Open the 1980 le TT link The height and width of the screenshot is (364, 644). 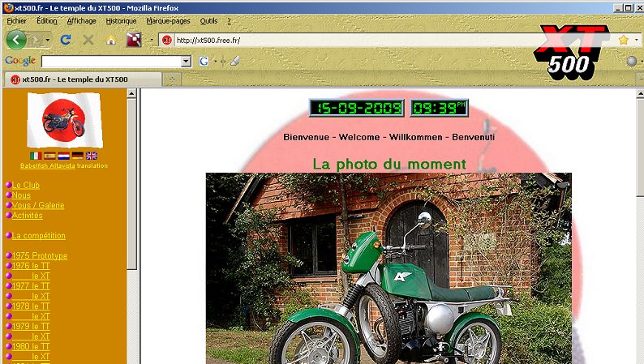click(x=31, y=346)
